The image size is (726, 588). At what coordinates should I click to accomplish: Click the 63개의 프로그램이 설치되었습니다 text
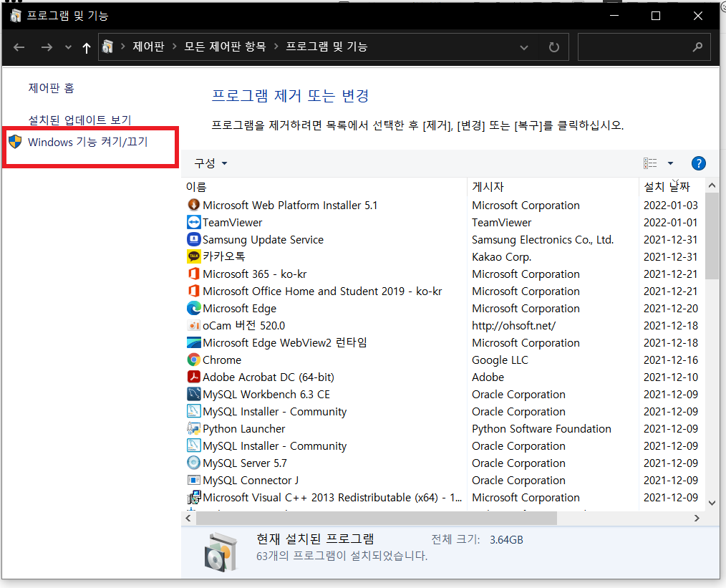point(342,555)
